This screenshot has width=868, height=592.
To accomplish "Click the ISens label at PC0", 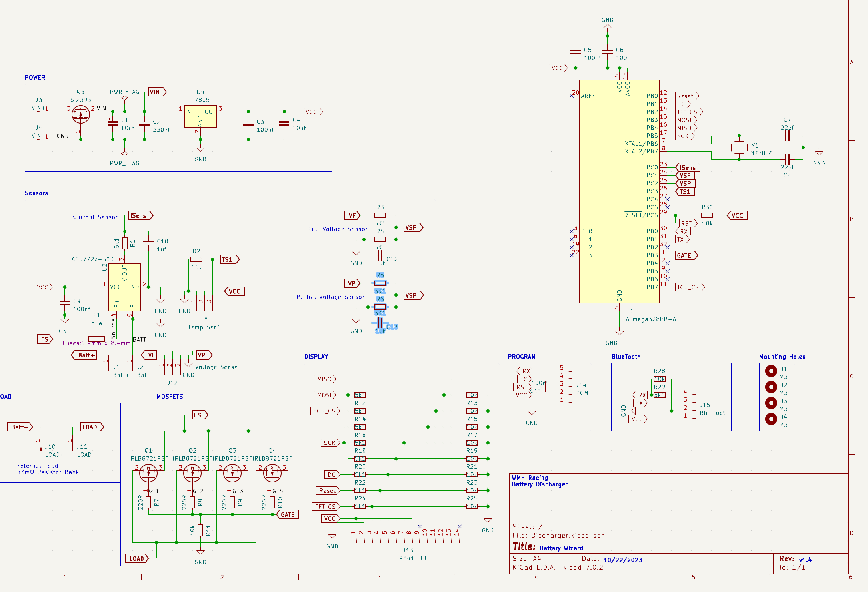I will pos(688,167).
